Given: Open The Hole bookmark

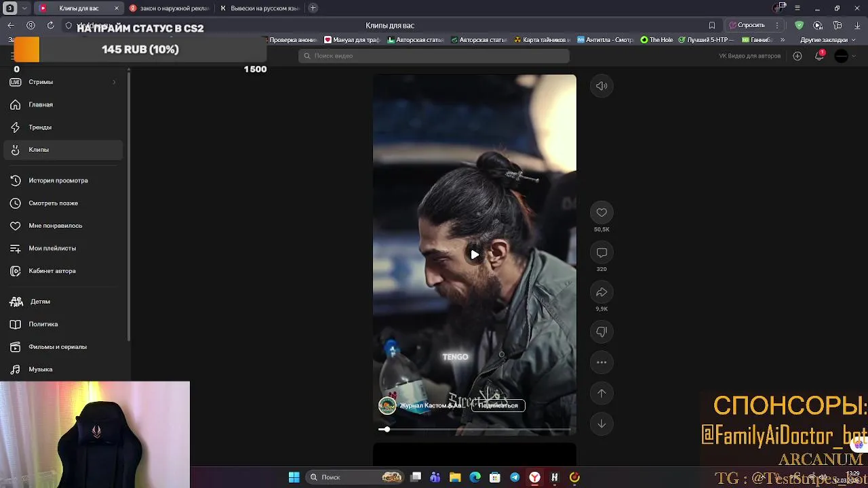Looking at the screenshot, I should [657, 40].
